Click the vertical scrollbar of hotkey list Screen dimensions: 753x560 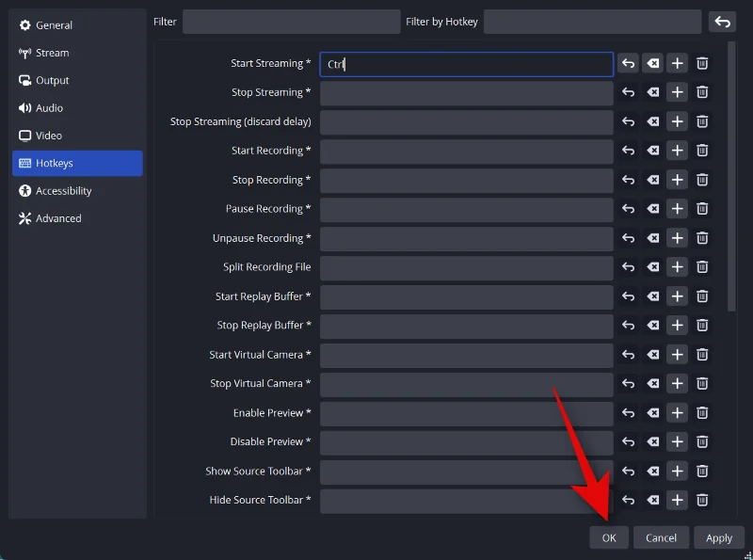[x=731, y=176]
